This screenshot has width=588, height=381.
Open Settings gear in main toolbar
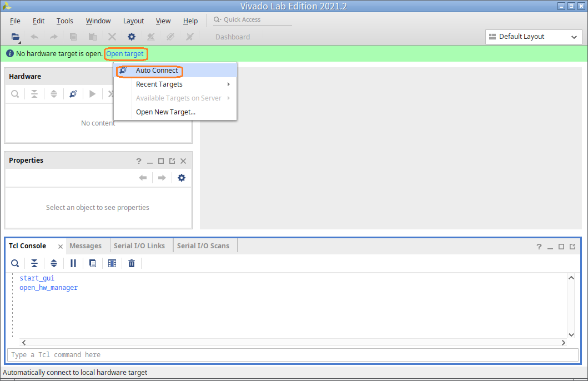131,37
